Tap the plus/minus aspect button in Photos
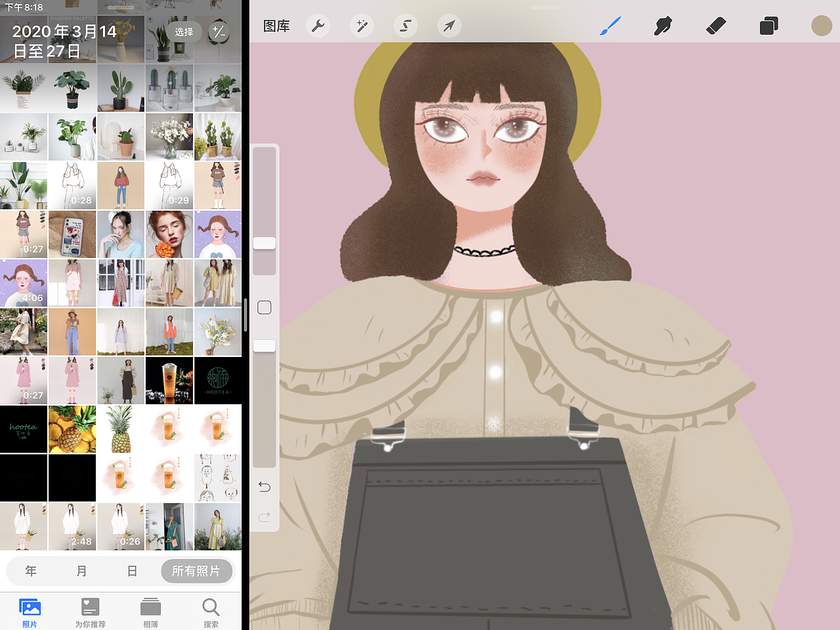The width and height of the screenshot is (840, 630). [219, 31]
